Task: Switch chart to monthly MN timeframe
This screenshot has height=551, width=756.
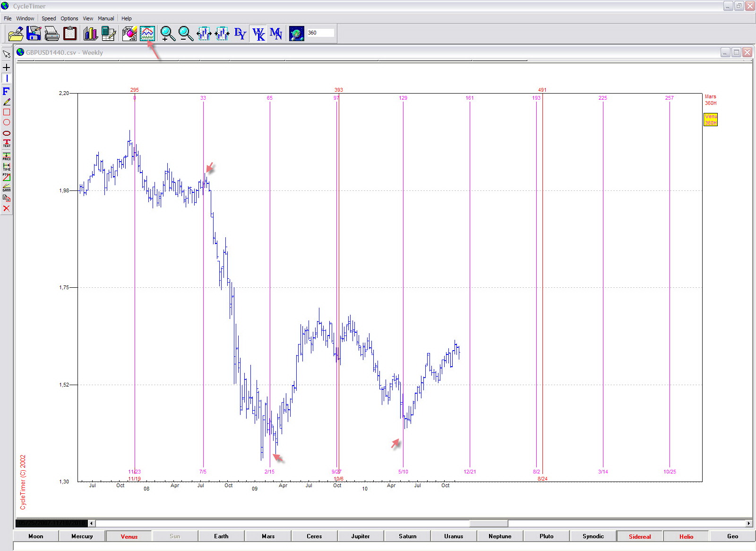Action: click(x=276, y=34)
